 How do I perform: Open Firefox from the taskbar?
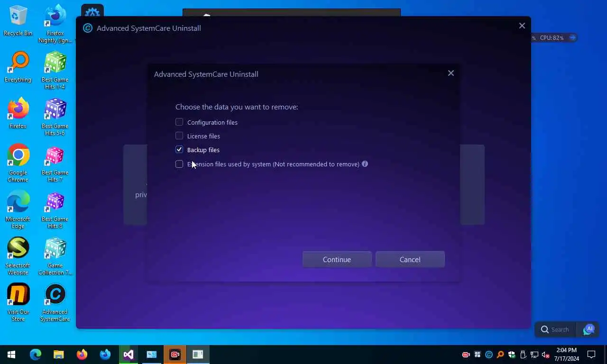coord(82,355)
